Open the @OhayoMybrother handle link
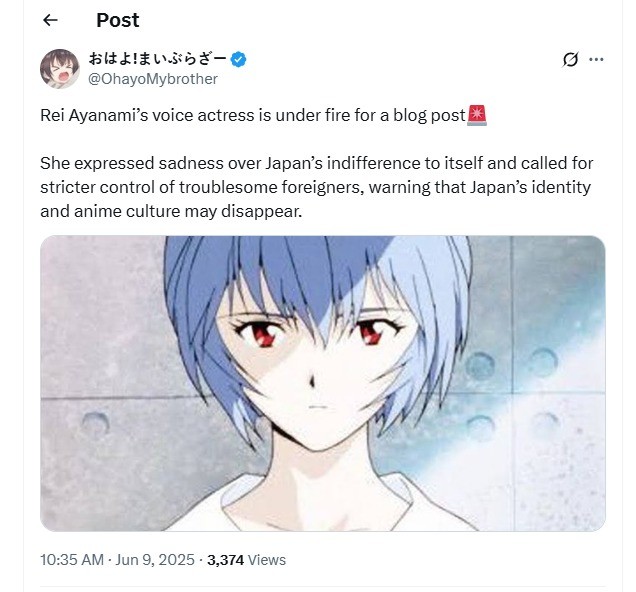 (x=153, y=79)
